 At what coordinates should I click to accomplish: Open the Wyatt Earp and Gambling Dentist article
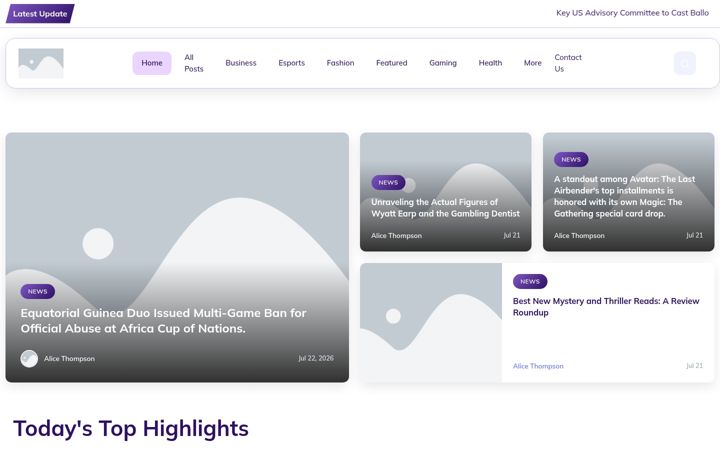tap(445, 208)
